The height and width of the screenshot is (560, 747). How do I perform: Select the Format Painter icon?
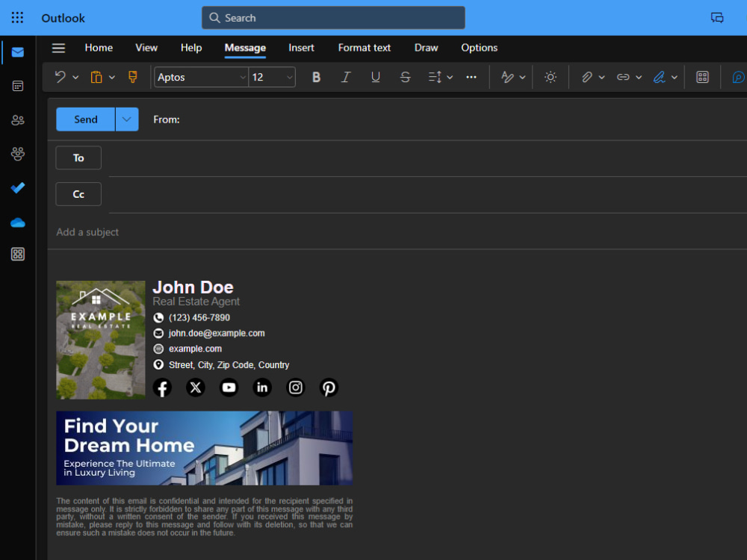tap(132, 77)
